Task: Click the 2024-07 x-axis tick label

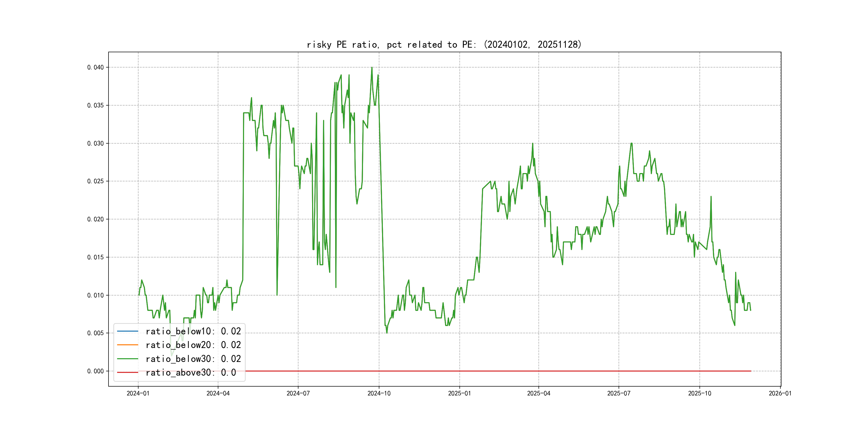Action: (x=298, y=393)
